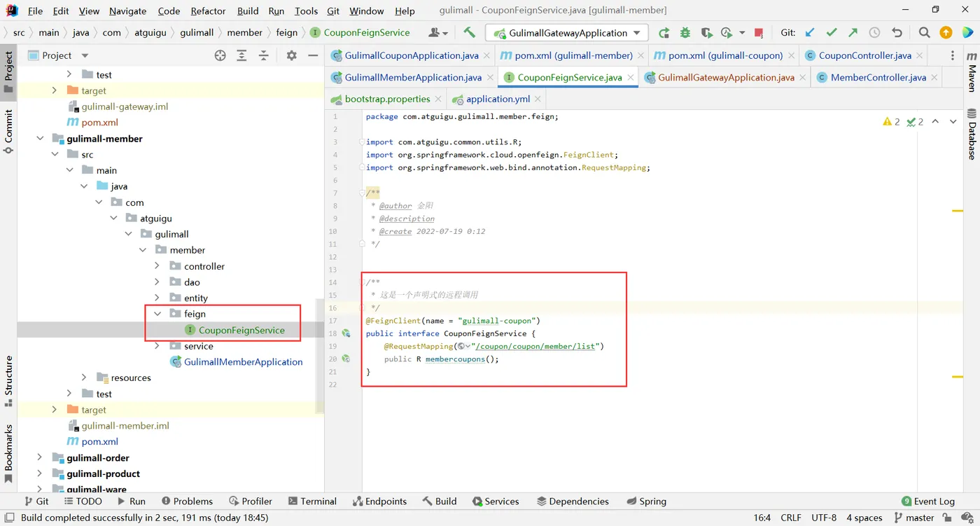
Task: Click the lock icon in the status bar
Action: [947, 518]
